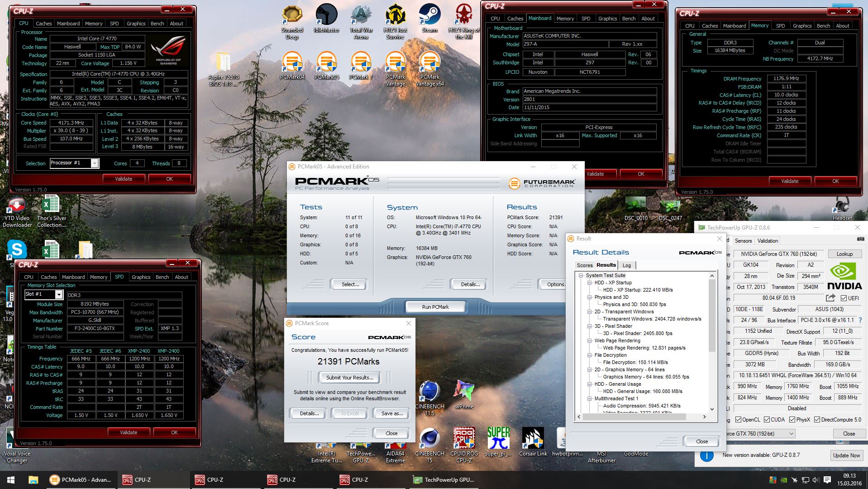The image size is (868, 489).
Task: Collapse the HDD - XP Startup node
Action: (x=590, y=283)
